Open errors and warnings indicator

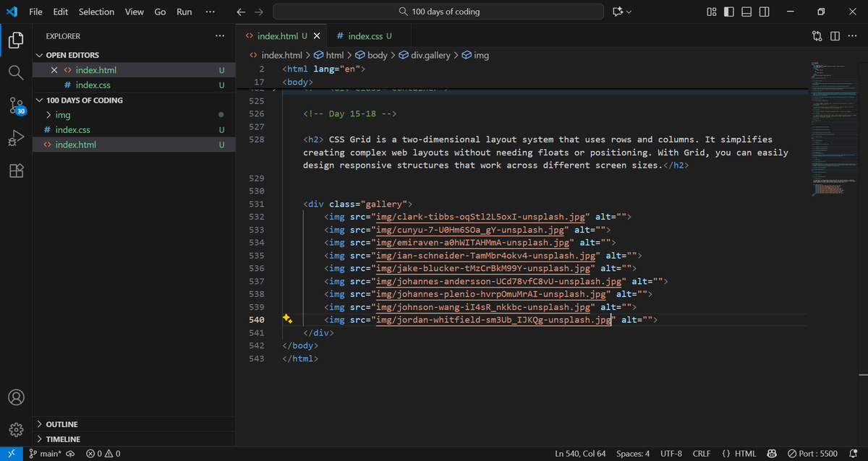point(103,454)
